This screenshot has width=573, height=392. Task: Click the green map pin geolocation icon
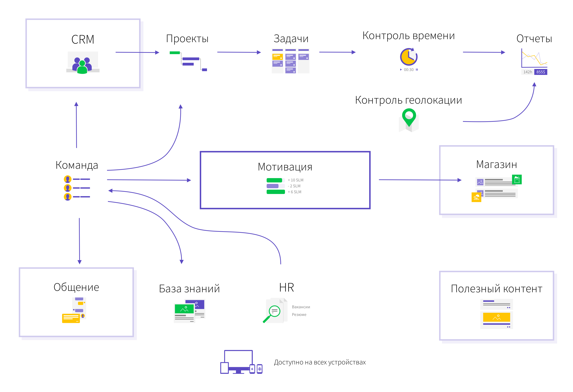pyautogui.click(x=409, y=120)
